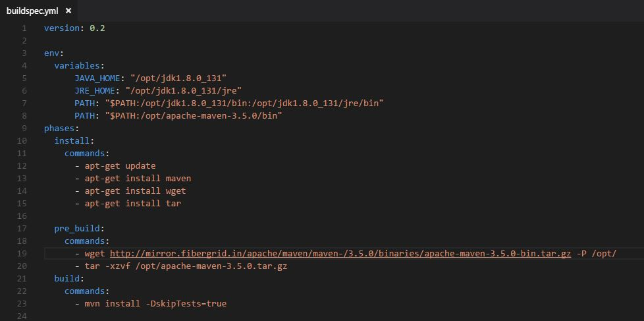Screen dimensions: 644x321
Task: Click the JRE_HOME variable key
Action: click(x=95, y=91)
